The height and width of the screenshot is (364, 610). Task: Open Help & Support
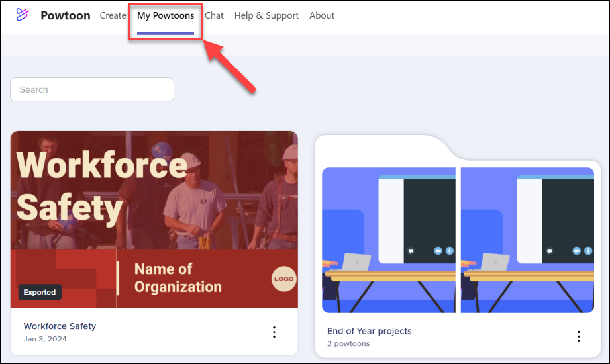(x=266, y=15)
